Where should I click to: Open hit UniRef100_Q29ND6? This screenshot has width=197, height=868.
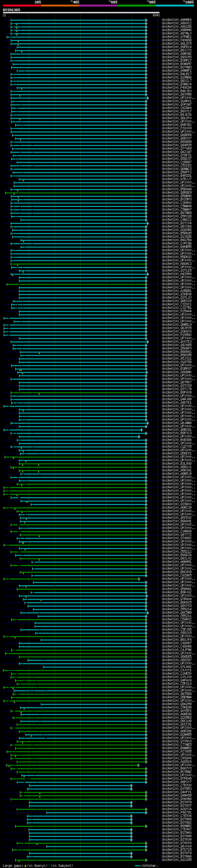point(177,78)
